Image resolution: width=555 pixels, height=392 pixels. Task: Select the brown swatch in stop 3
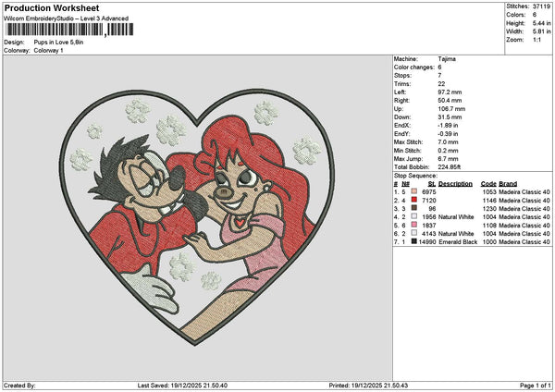[414, 208]
